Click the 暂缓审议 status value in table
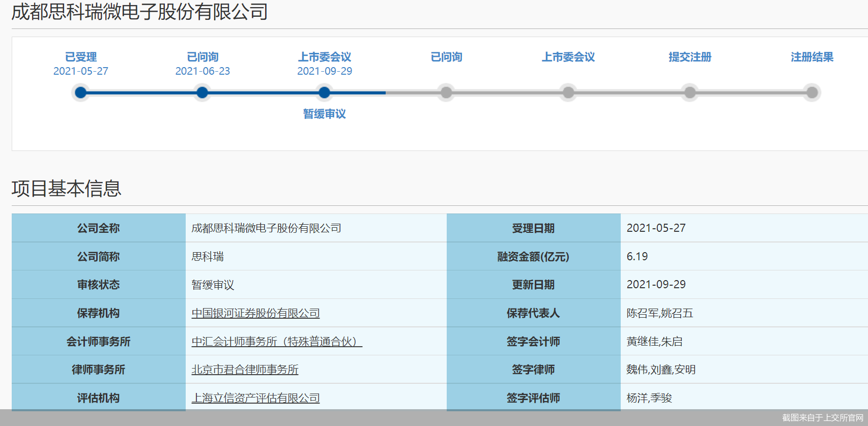The width and height of the screenshot is (868, 426). (213, 285)
